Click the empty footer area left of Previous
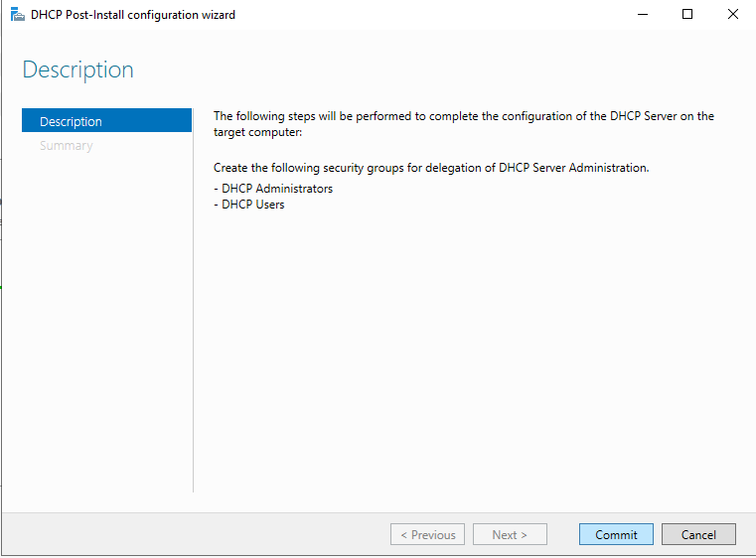Viewport: 756px width, 558px height. click(x=199, y=534)
